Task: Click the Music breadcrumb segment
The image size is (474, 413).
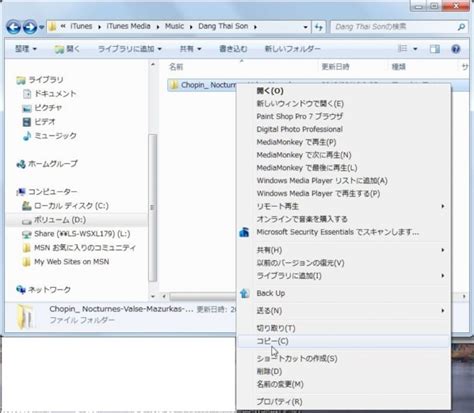Action: [x=174, y=26]
